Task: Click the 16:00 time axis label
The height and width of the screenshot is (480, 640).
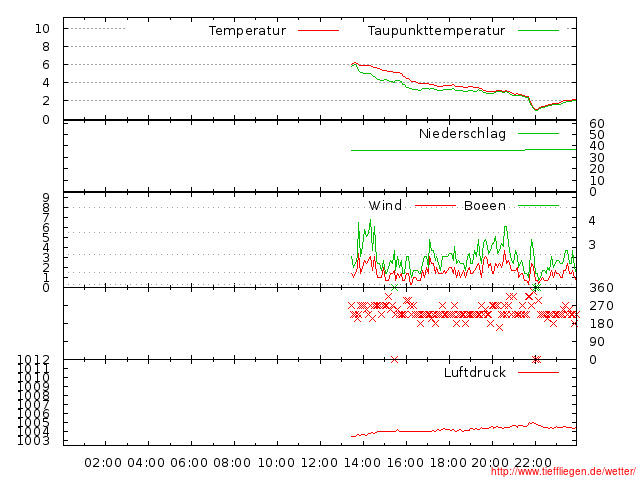Action: [x=405, y=463]
